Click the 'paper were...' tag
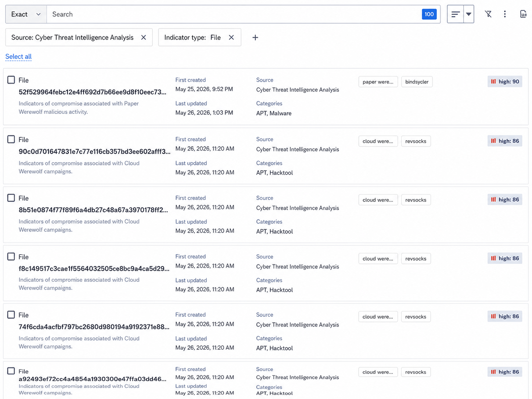The height and width of the screenshot is (399, 532). [x=378, y=82]
